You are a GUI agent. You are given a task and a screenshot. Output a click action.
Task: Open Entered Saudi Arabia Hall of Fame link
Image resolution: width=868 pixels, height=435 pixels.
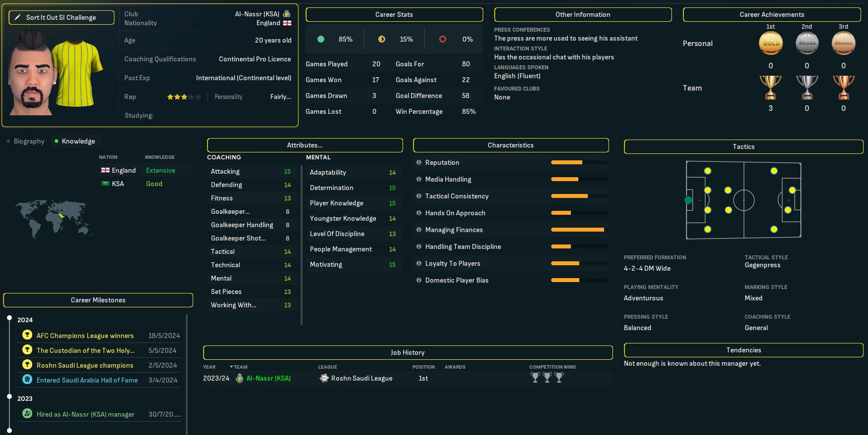point(87,380)
